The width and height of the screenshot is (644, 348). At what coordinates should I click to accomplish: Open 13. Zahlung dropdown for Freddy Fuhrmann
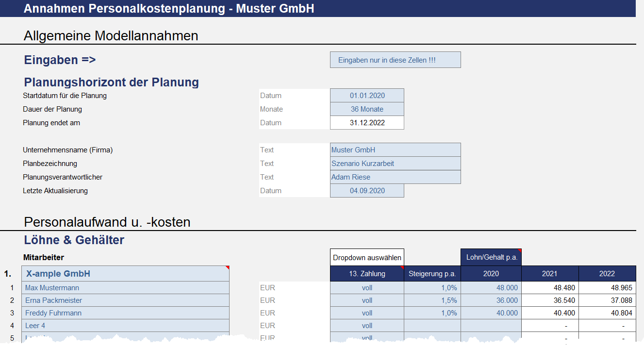coord(367,313)
